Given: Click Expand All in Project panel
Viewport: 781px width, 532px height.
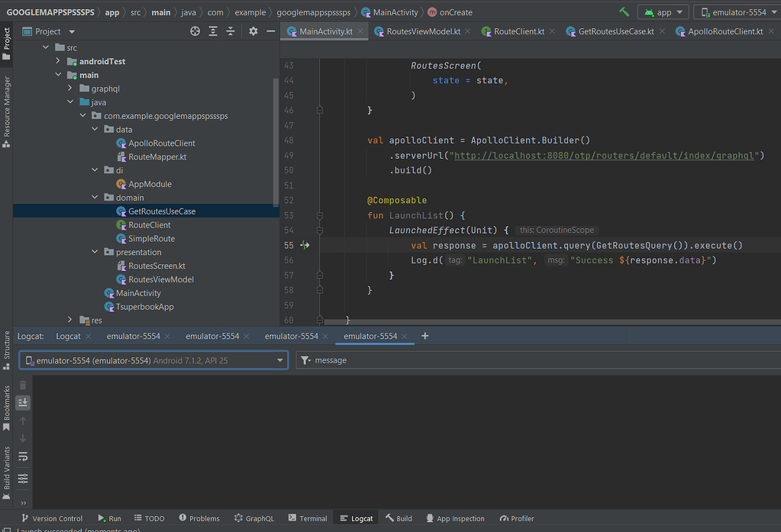Looking at the screenshot, I should [213, 31].
